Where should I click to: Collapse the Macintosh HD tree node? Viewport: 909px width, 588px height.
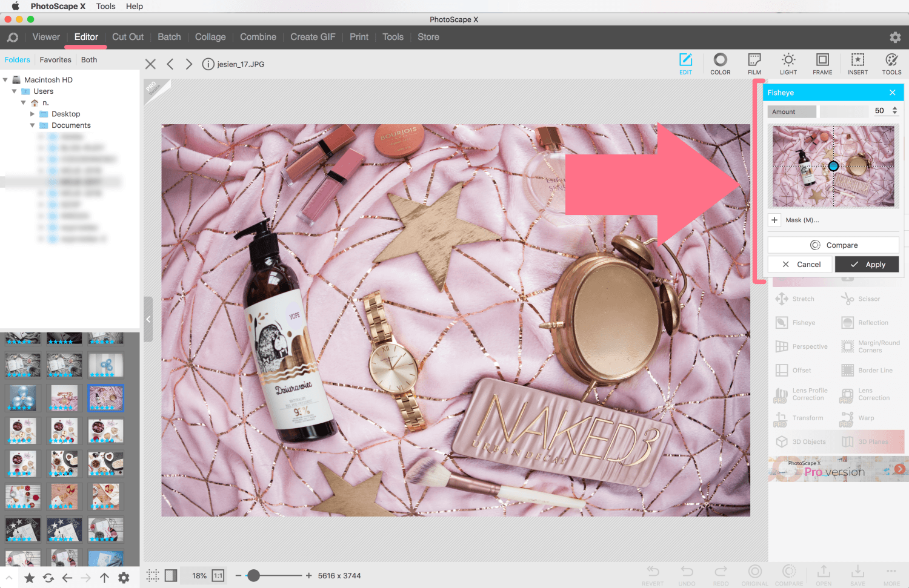click(x=5, y=80)
